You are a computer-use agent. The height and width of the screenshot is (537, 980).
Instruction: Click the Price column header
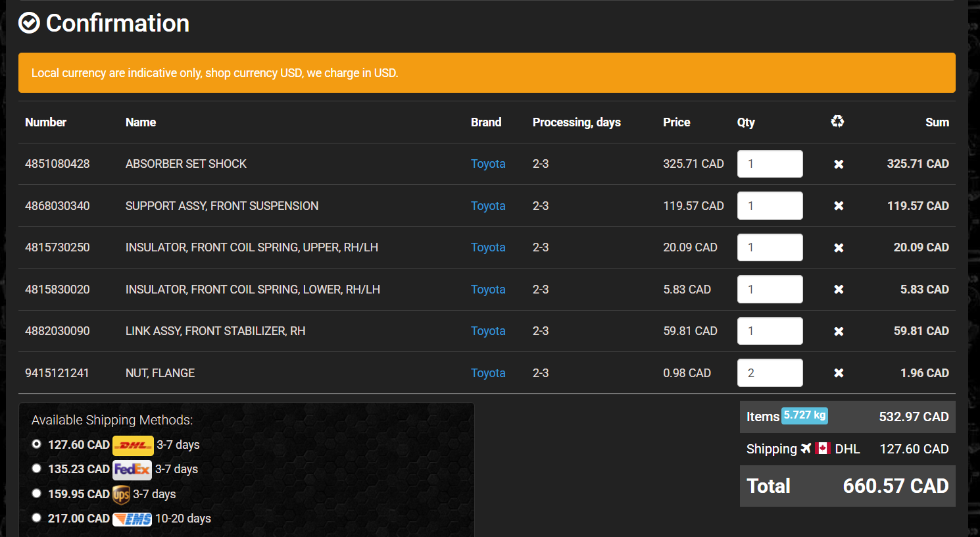click(x=677, y=122)
